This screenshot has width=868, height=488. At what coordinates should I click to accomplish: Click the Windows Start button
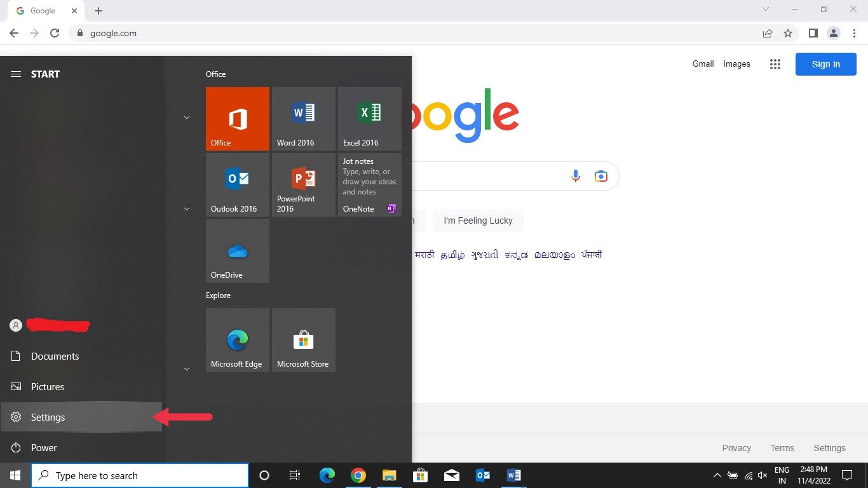(15, 475)
